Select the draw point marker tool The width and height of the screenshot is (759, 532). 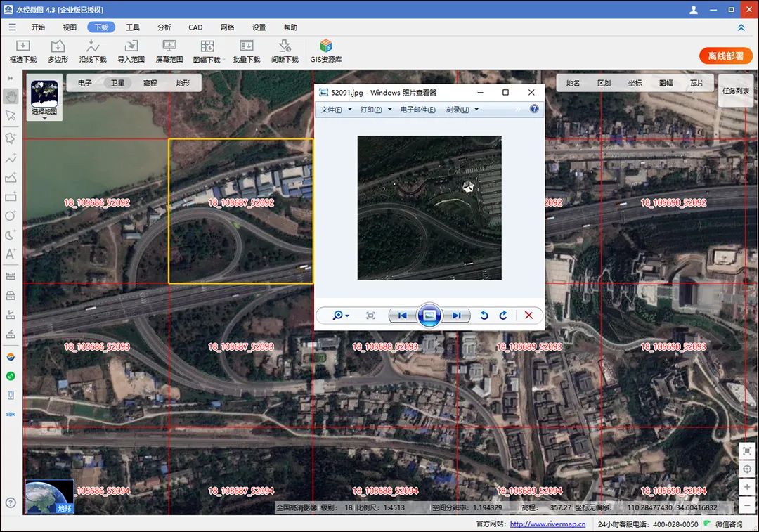[11, 138]
